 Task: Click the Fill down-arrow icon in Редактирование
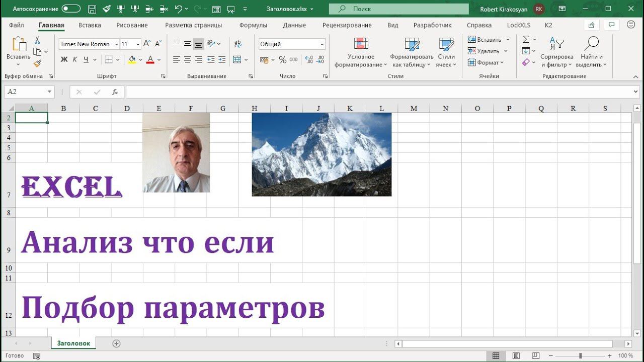point(526,51)
